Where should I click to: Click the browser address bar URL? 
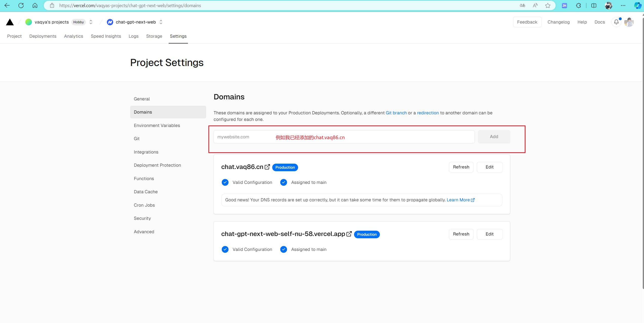tap(130, 5)
